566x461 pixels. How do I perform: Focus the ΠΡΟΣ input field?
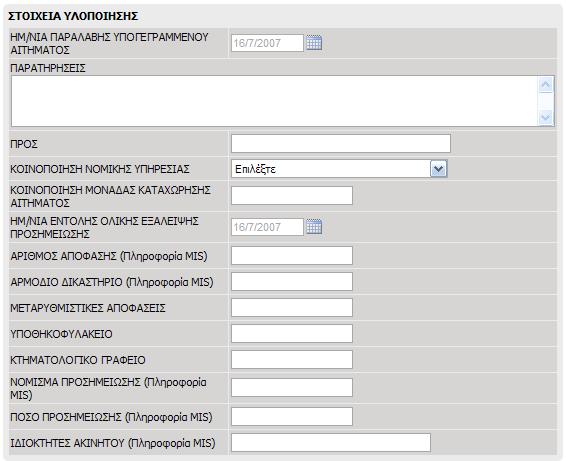pos(341,144)
